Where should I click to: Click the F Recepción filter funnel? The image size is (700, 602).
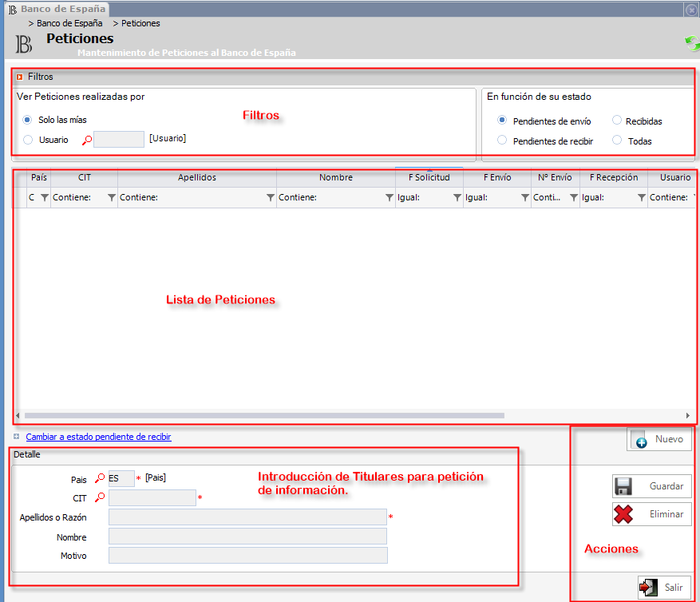point(642,197)
